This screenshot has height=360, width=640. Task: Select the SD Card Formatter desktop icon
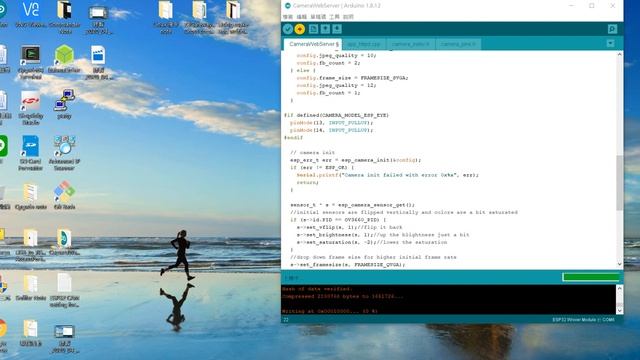pyautogui.click(x=31, y=153)
